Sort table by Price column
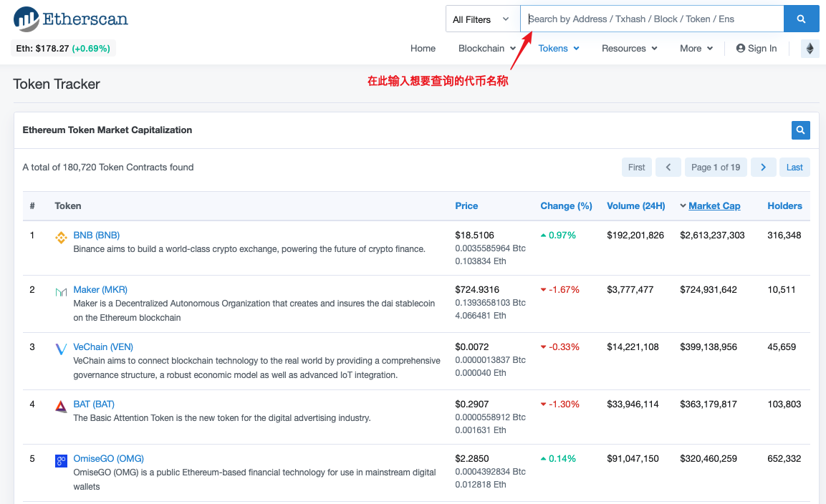The width and height of the screenshot is (826, 504). tap(466, 206)
